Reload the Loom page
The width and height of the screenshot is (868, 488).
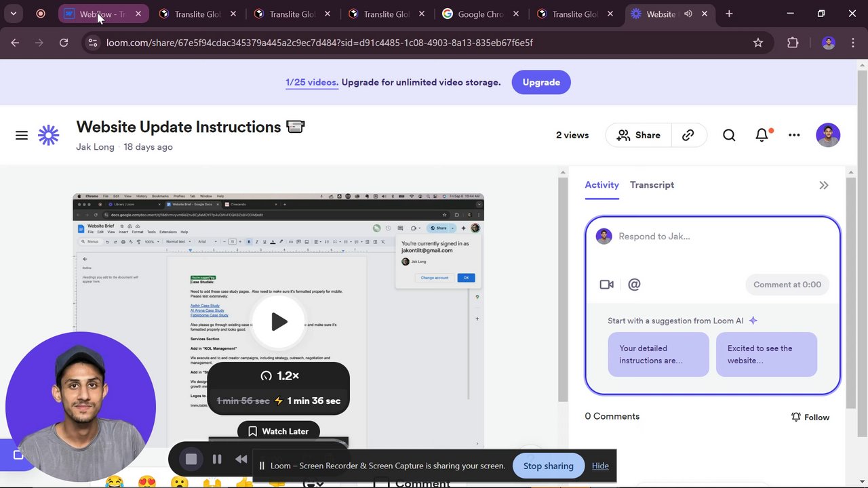point(64,43)
